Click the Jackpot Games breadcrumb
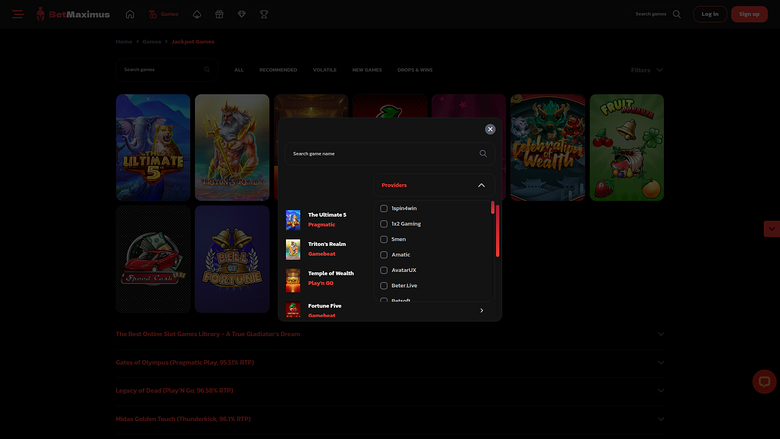 (193, 42)
